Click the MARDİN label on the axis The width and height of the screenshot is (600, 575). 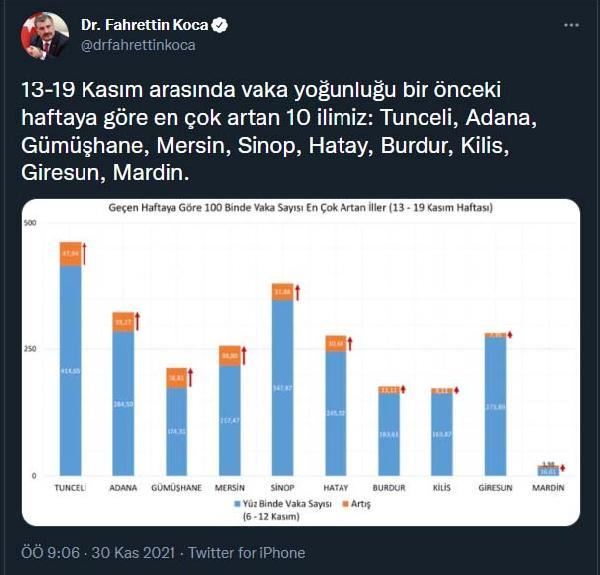click(x=547, y=487)
